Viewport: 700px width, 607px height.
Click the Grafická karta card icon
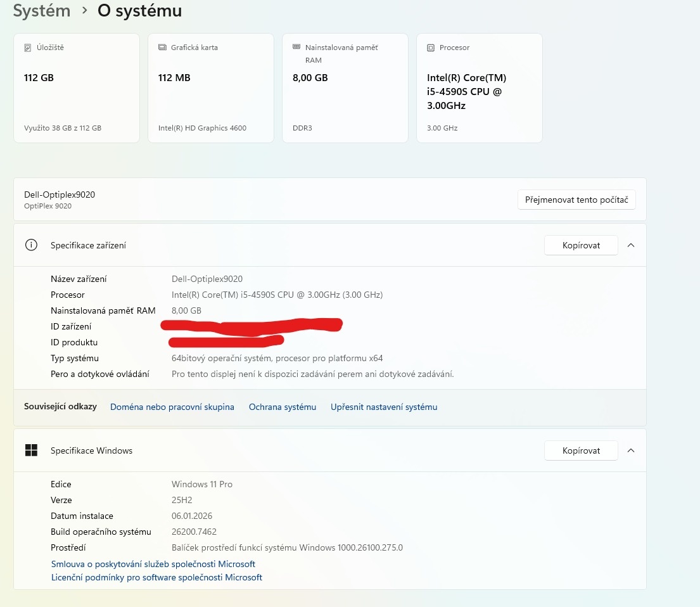[x=162, y=48]
